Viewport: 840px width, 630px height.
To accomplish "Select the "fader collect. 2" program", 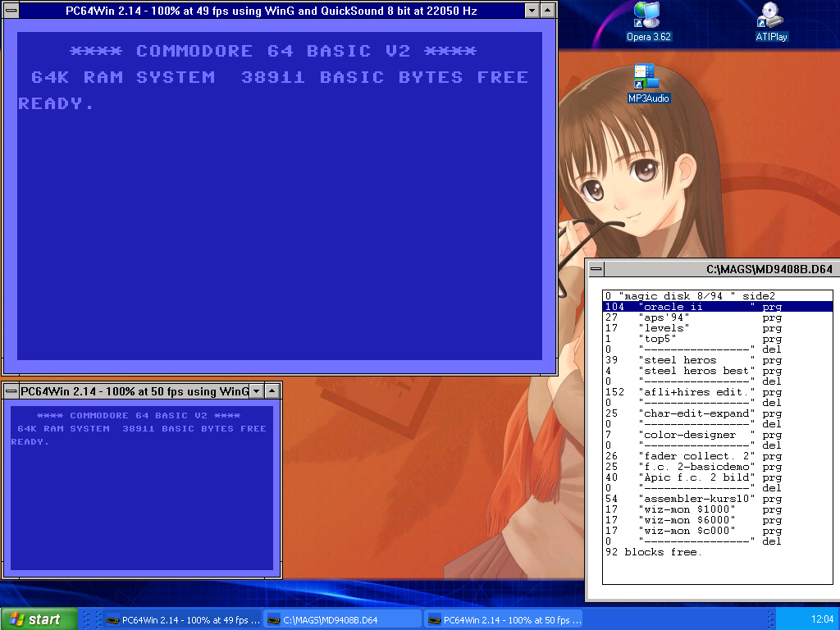I will (x=718, y=456).
